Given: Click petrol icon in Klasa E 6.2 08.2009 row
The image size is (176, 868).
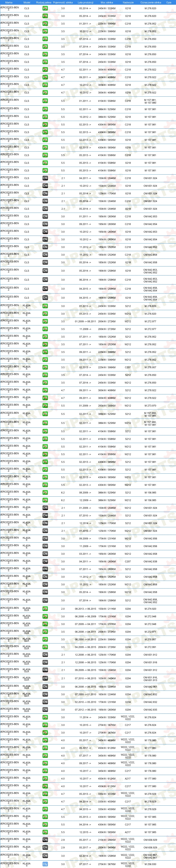Looking at the screenshot, I should coord(45,492).
